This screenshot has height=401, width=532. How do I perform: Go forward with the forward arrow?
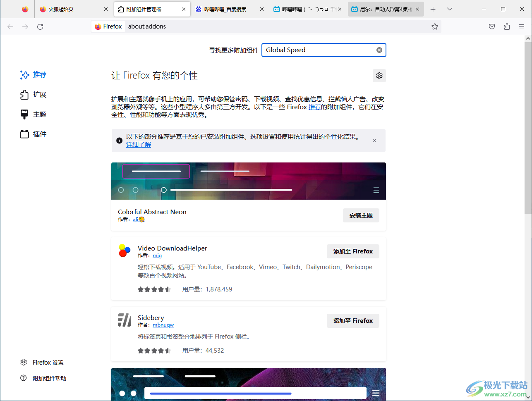coord(25,26)
